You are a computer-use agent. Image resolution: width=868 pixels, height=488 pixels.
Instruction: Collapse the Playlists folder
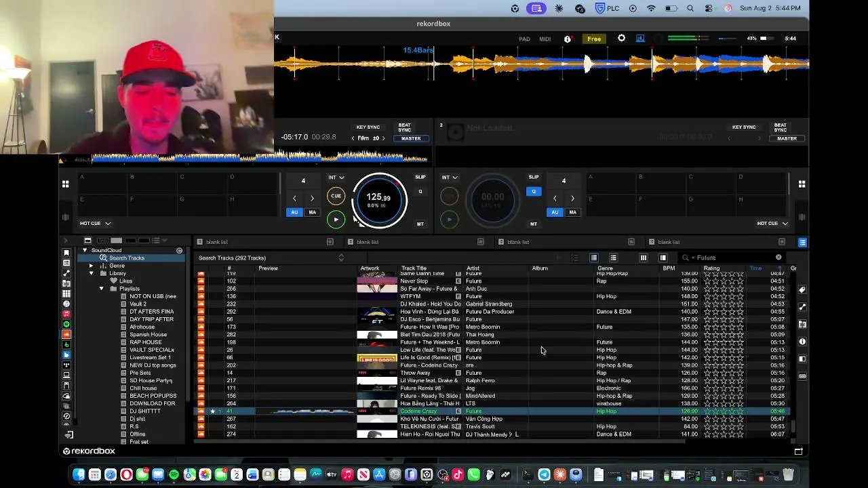(102, 289)
